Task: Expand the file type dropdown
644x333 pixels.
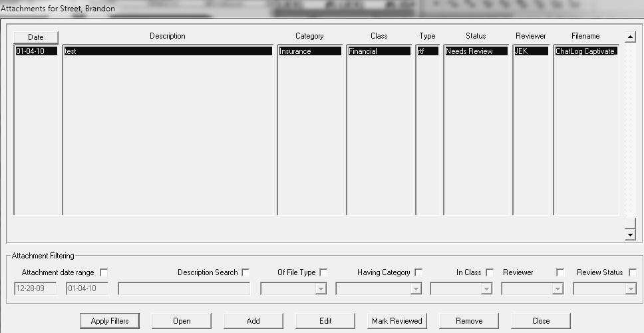Action: pos(321,289)
